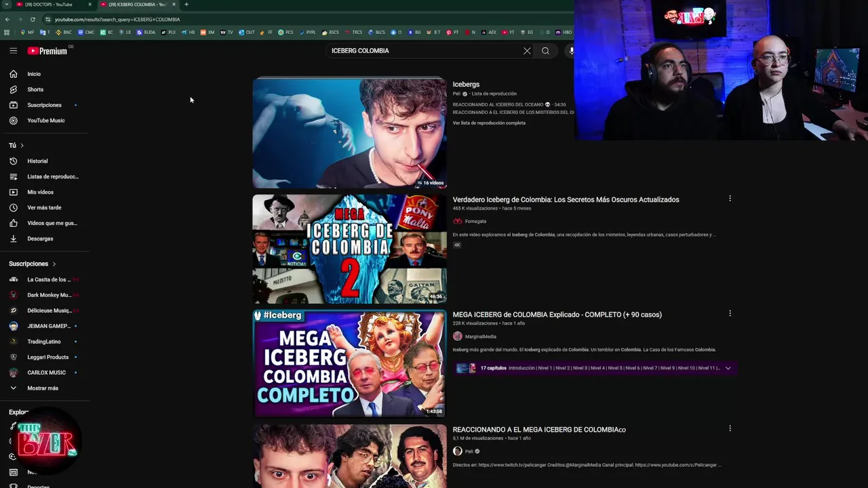Open Shorts from the sidebar
868x488 pixels.
(x=35, y=89)
